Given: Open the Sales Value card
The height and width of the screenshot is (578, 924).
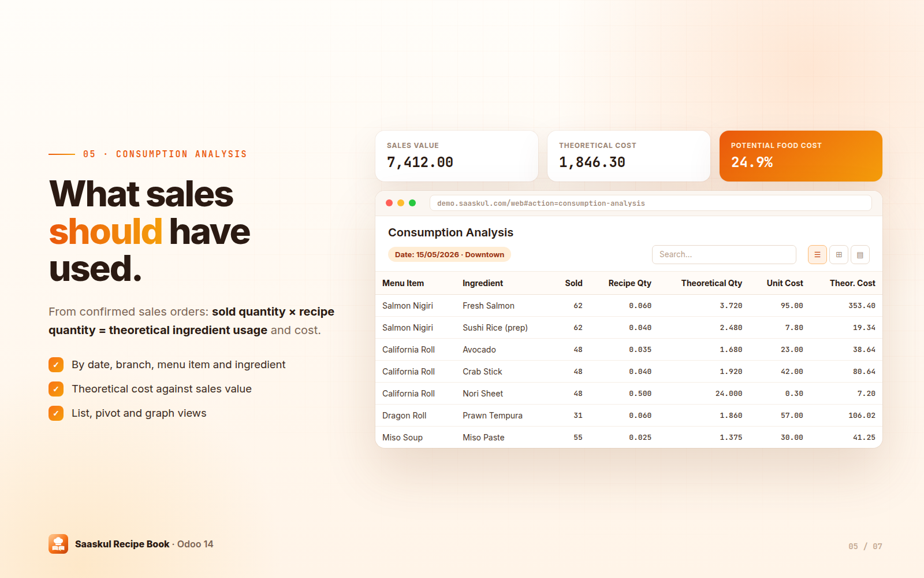Looking at the screenshot, I should point(457,156).
